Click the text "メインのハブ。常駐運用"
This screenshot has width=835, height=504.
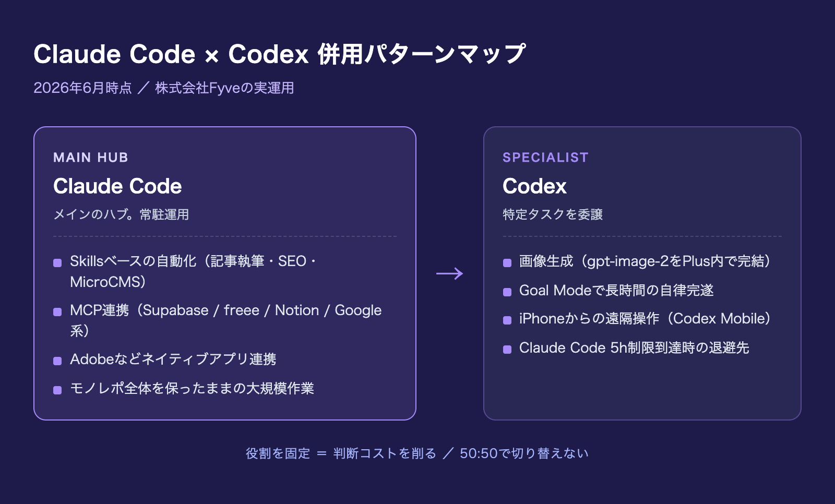click(121, 214)
